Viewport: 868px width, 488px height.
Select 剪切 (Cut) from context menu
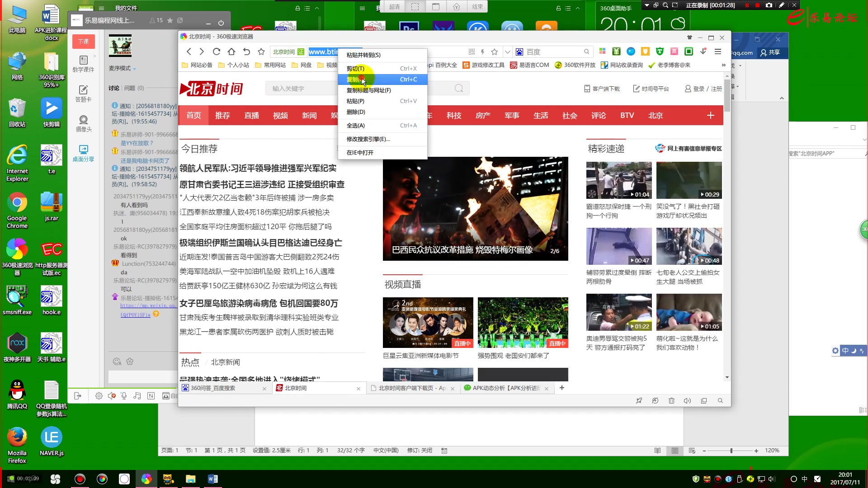click(x=356, y=68)
